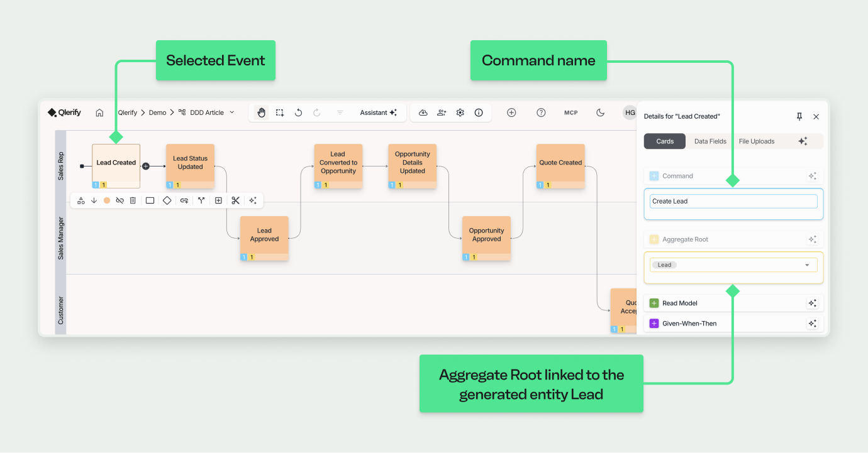Open the MCP button
868x453 pixels.
tap(570, 112)
